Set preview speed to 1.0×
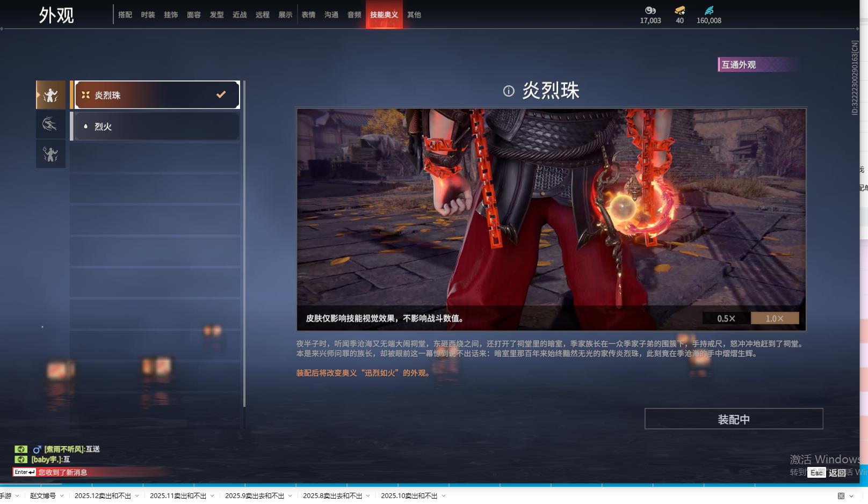 coord(775,318)
